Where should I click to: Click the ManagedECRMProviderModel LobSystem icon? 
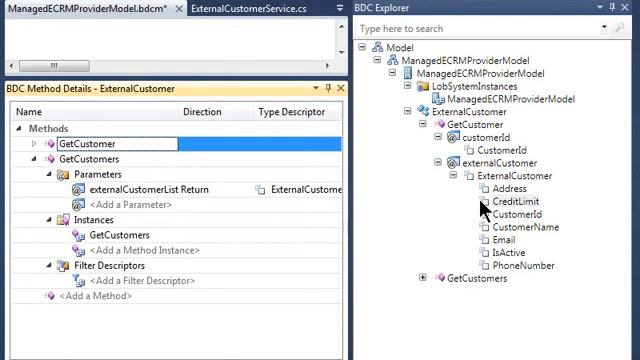pyautogui.click(x=407, y=73)
